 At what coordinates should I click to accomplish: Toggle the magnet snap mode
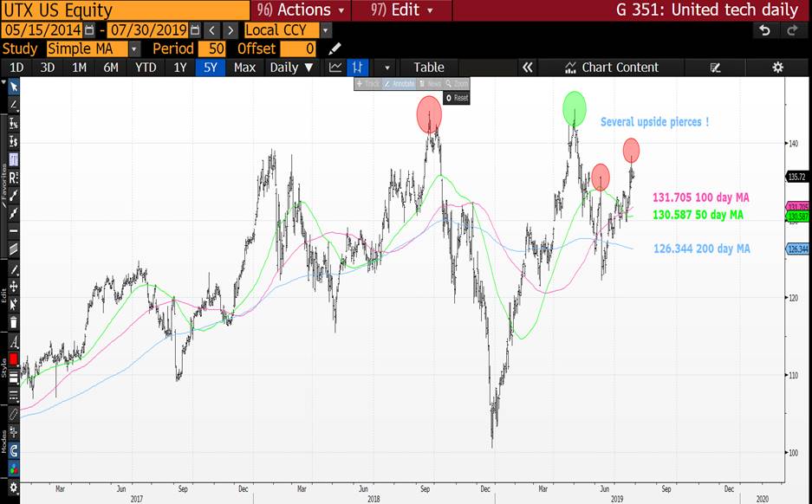pyautogui.click(x=14, y=450)
